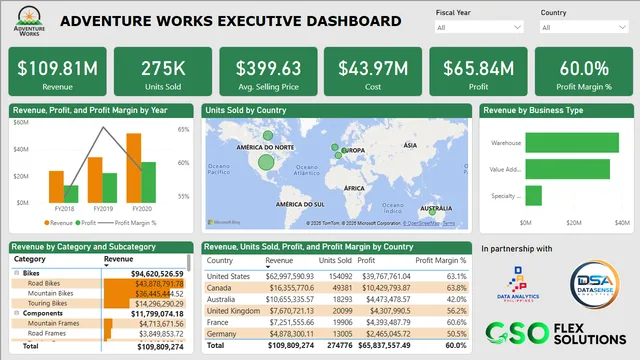Click the Revenue legend item
640x360 pixels.
pos(58,223)
